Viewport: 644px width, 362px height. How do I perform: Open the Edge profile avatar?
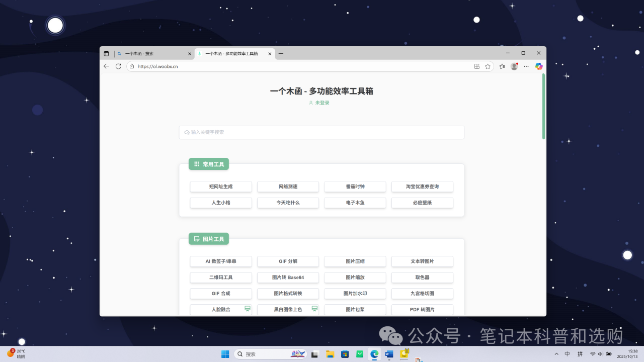tap(514, 66)
